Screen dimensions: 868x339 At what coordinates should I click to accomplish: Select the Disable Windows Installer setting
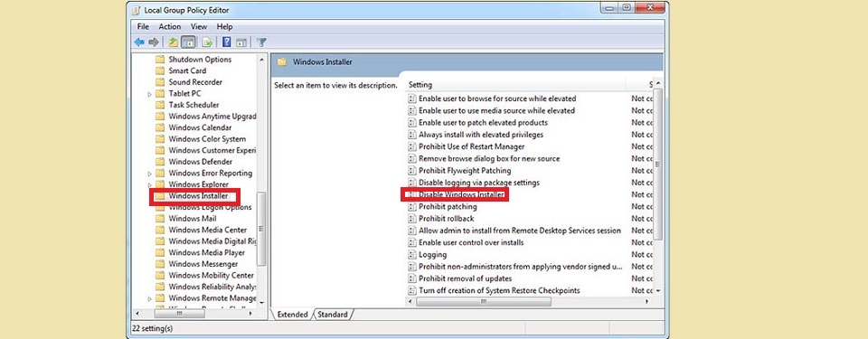pyautogui.click(x=461, y=194)
